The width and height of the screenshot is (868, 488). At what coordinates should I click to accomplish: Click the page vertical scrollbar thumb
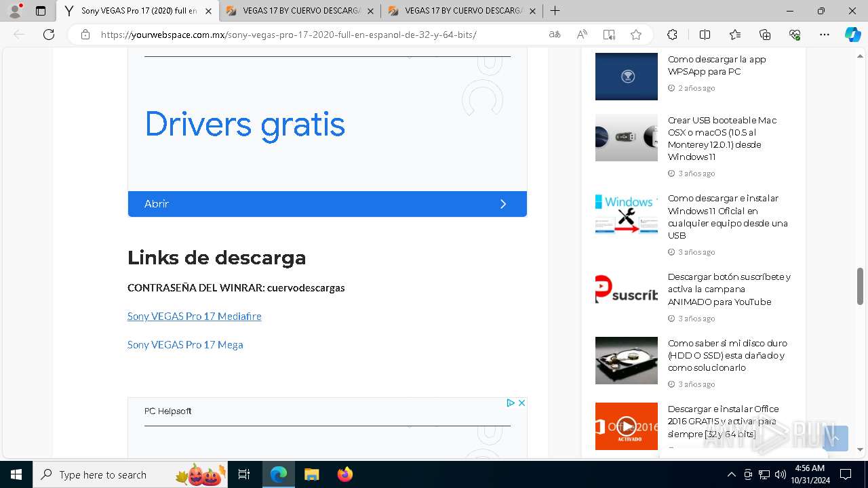point(860,286)
